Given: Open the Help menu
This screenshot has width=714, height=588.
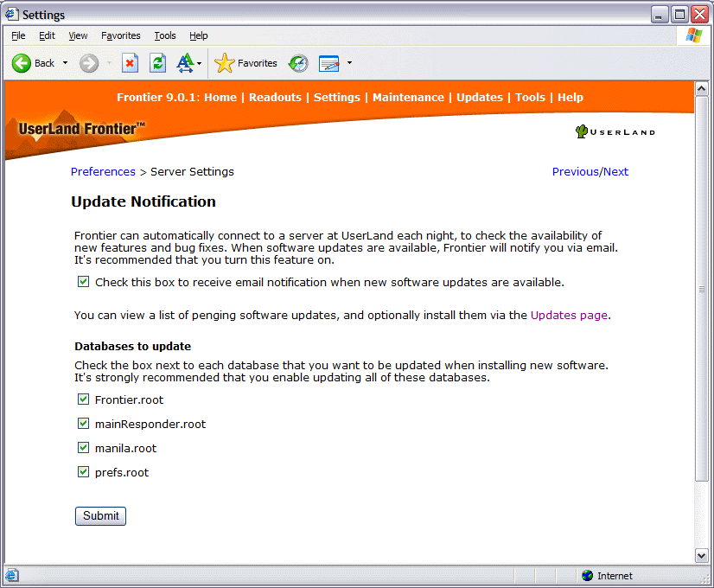Looking at the screenshot, I should click(x=199, y=35).
